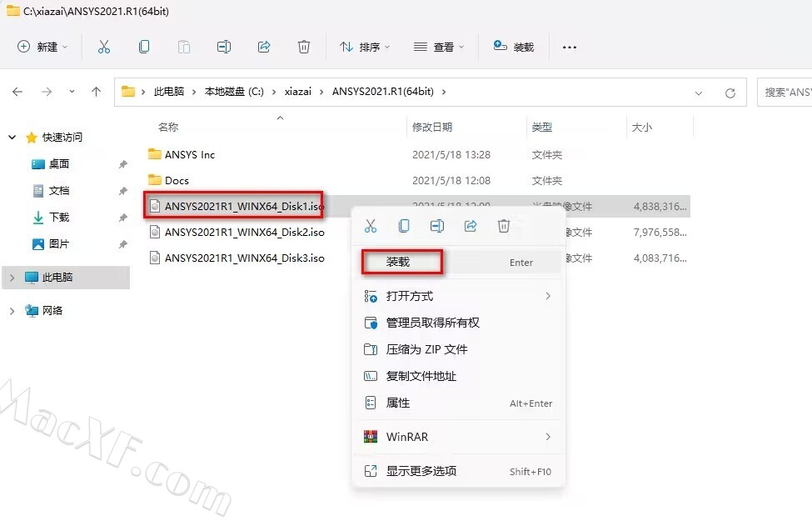The width and height of the screenshot is (812, 521).
Task: Go up one folder level
Action: coord(97,92)
